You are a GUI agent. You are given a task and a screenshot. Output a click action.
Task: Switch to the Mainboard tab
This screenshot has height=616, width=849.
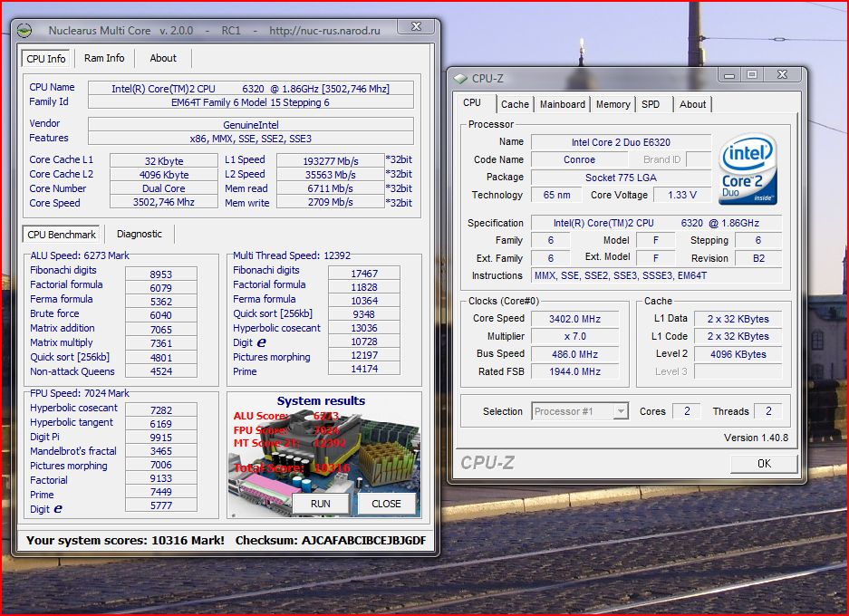point(563,104)
